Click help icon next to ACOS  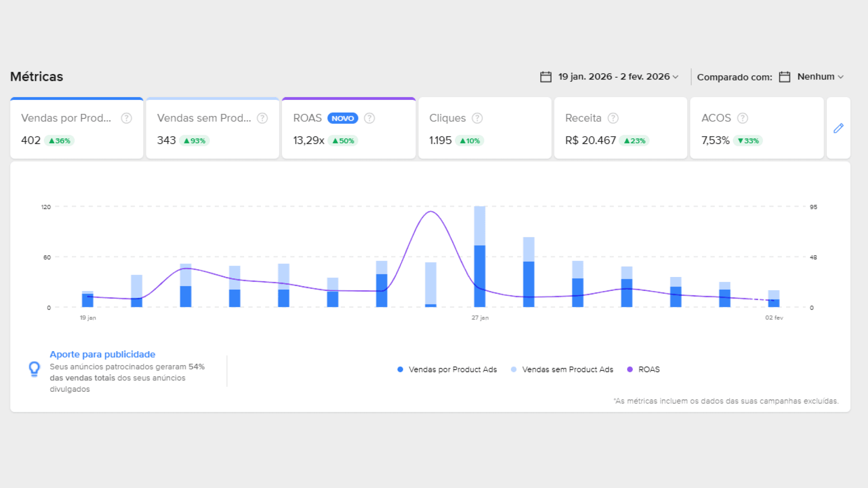pyautogui.click(x=742, y=118)
